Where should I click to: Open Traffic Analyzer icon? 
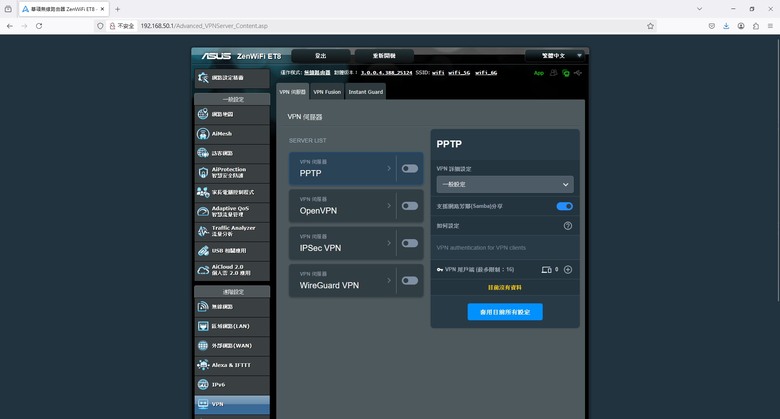pos(203,231)
